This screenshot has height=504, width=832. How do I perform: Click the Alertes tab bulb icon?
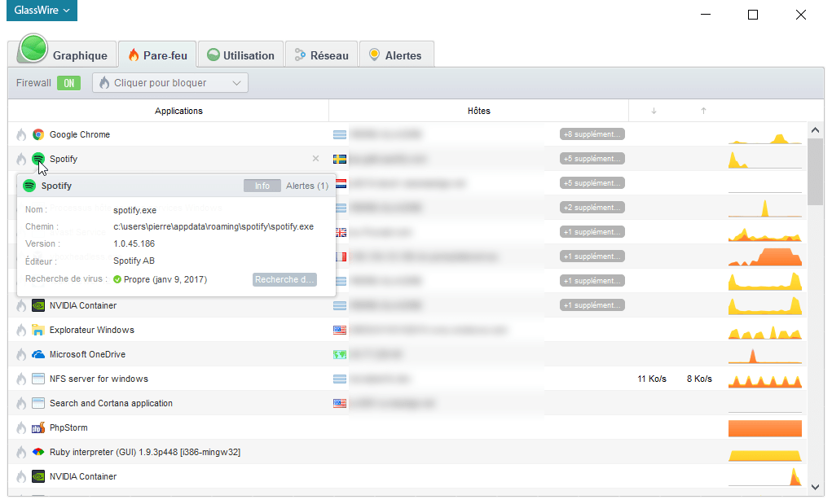coord(375,55)
